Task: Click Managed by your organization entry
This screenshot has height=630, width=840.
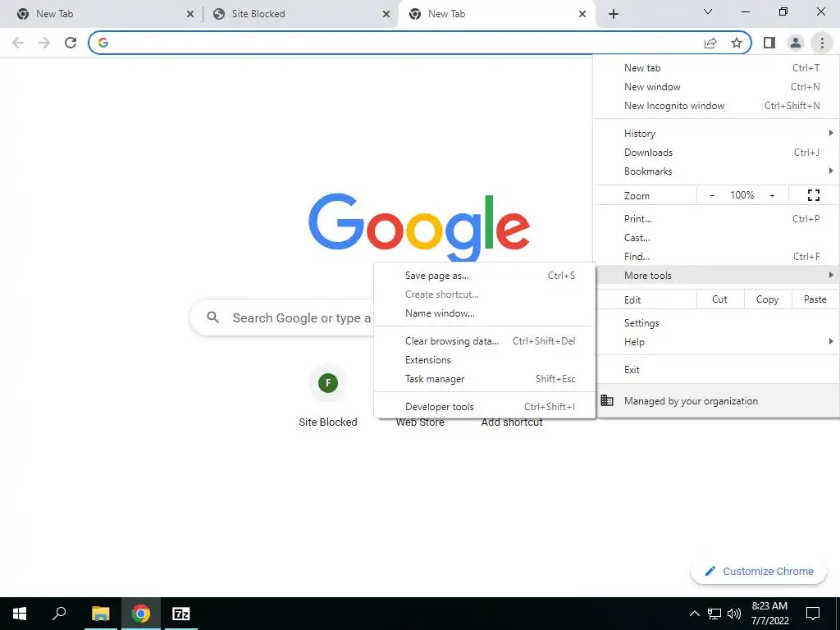Action: point(716,400)
